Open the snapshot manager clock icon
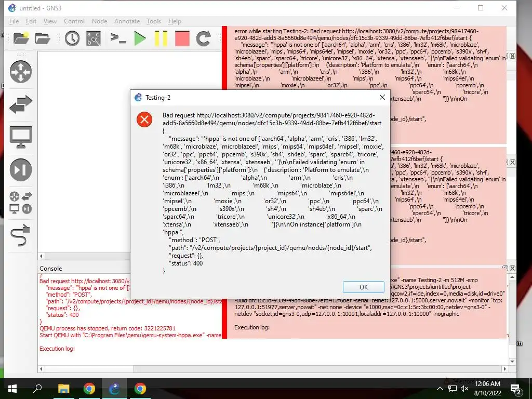 coord(72,38)
